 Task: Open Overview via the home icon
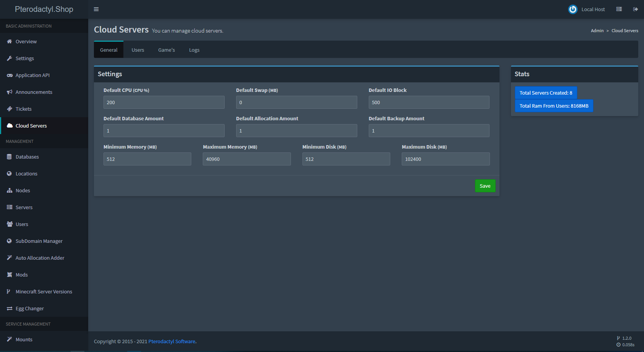click(10, 41)
